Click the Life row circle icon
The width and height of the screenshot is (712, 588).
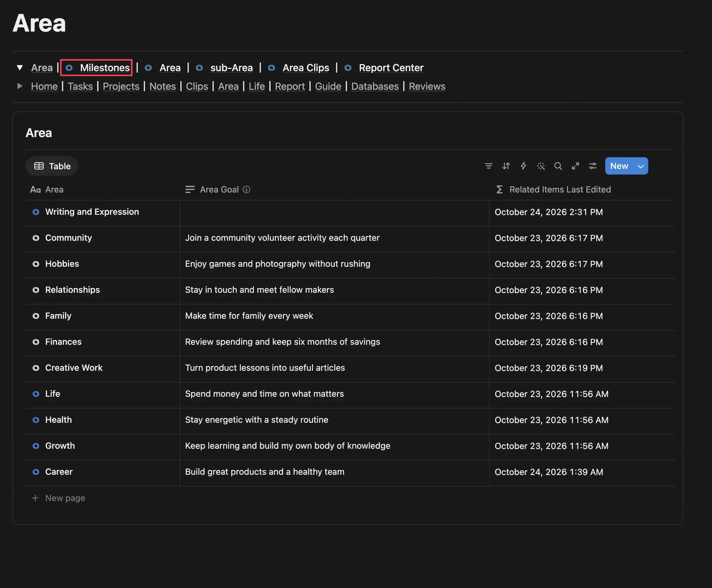pyautogui.click(x=36, y=394)
